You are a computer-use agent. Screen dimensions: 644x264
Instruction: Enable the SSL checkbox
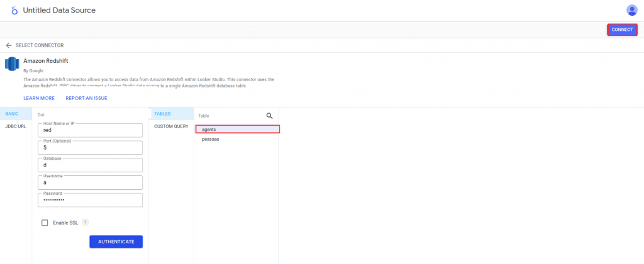coord(45,223)
